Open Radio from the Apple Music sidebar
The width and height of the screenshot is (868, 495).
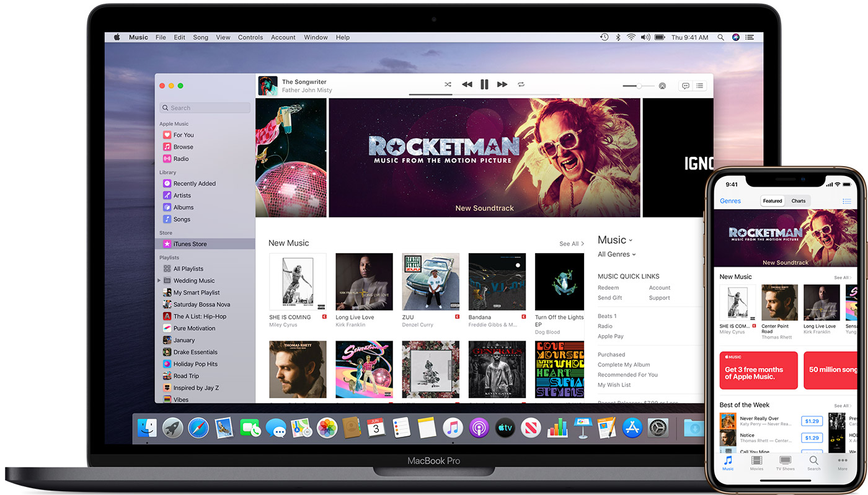181,159
